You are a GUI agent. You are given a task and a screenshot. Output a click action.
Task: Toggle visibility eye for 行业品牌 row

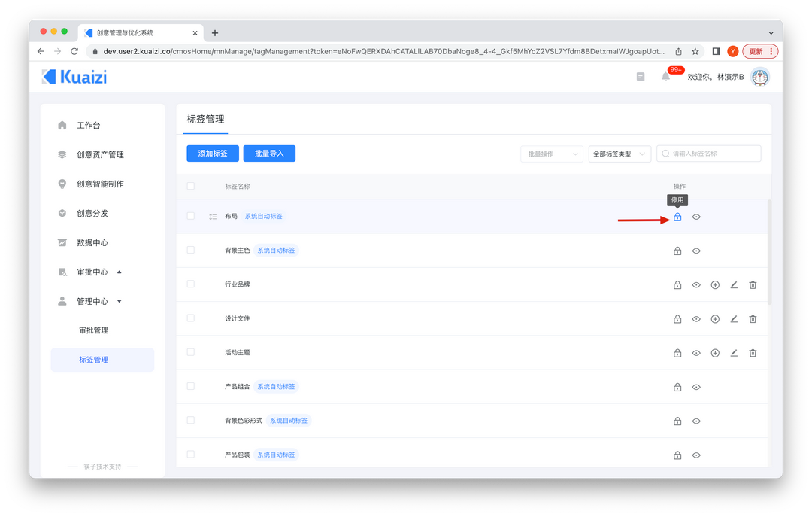pyautogui.click(x=696, y=284)
